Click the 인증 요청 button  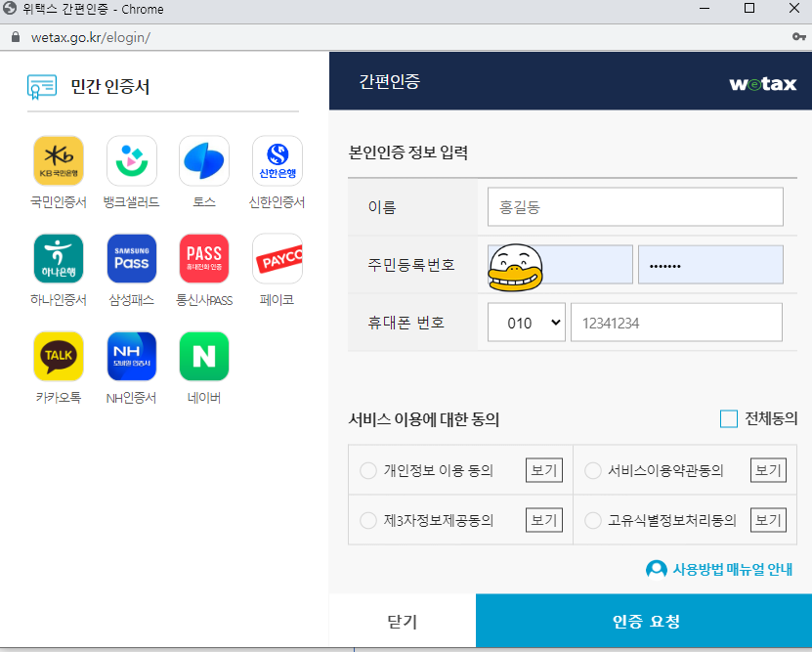(x=644, y=621)
